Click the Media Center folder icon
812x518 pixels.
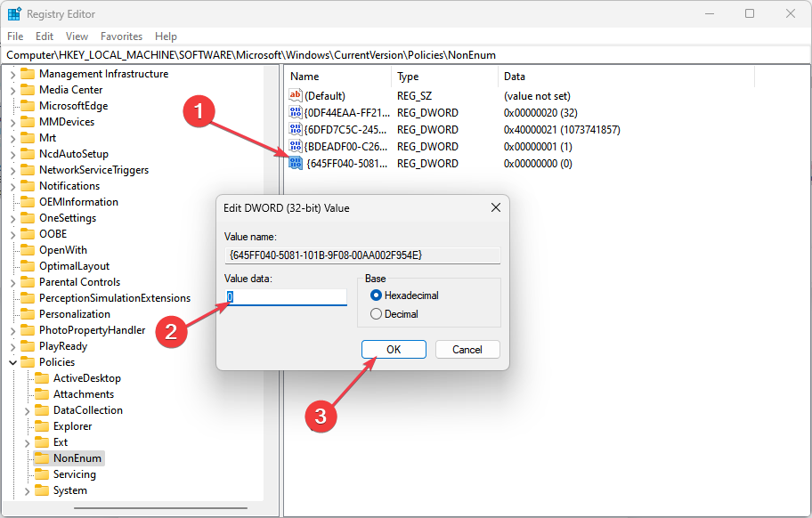click(28, 90)
